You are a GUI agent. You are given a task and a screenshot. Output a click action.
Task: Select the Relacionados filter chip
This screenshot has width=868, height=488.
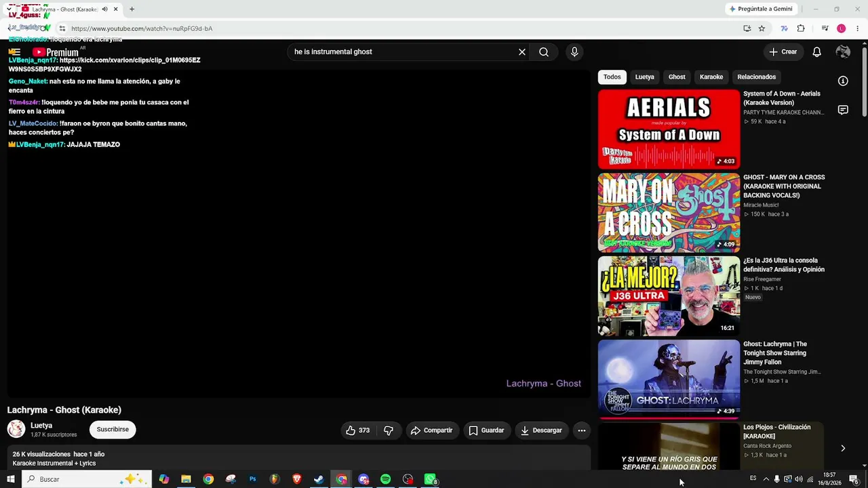pos(756,77)
